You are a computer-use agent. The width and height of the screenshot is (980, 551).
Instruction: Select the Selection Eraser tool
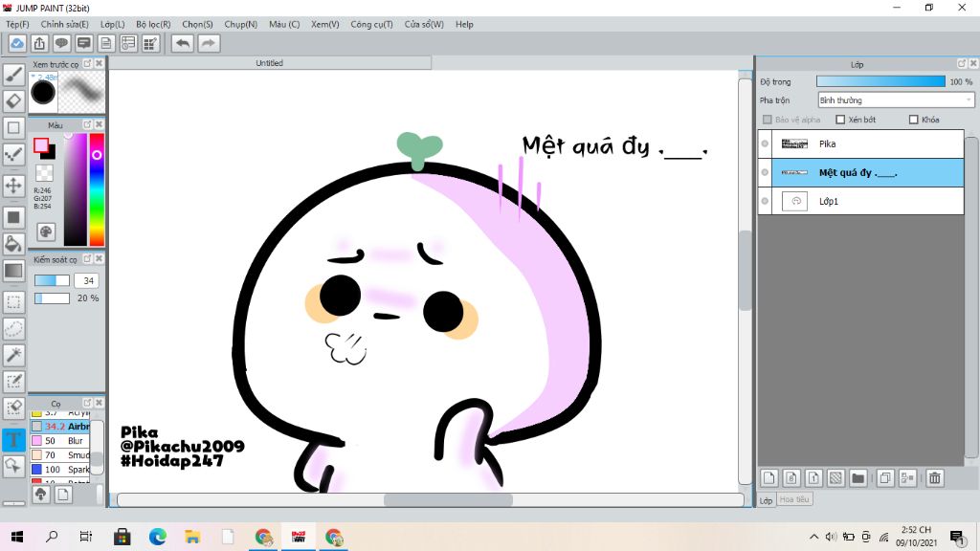click(x=13, y=408)
